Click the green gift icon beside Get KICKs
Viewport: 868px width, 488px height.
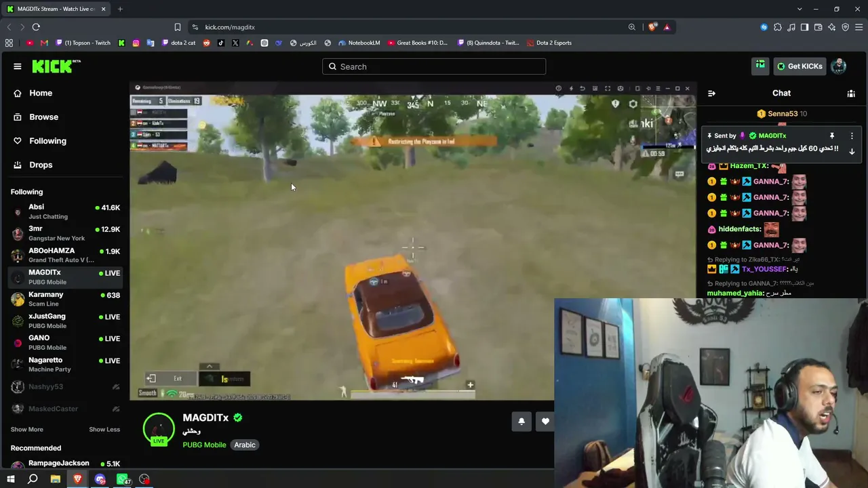760,66
